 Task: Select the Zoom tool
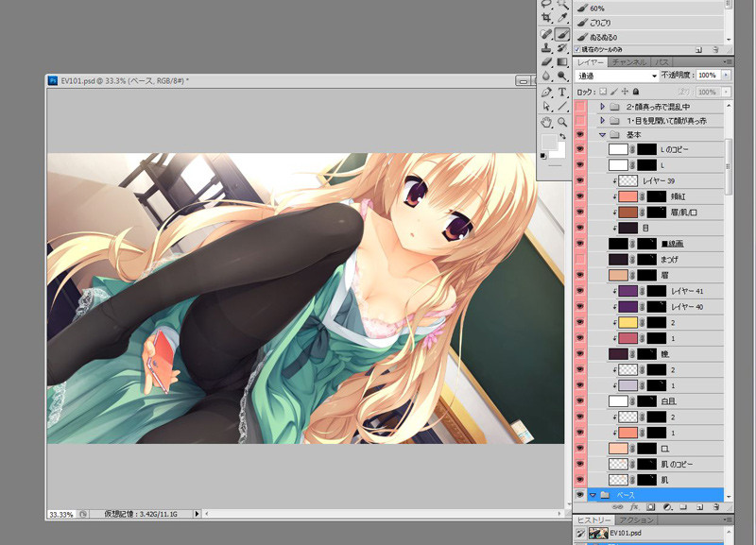562,122
